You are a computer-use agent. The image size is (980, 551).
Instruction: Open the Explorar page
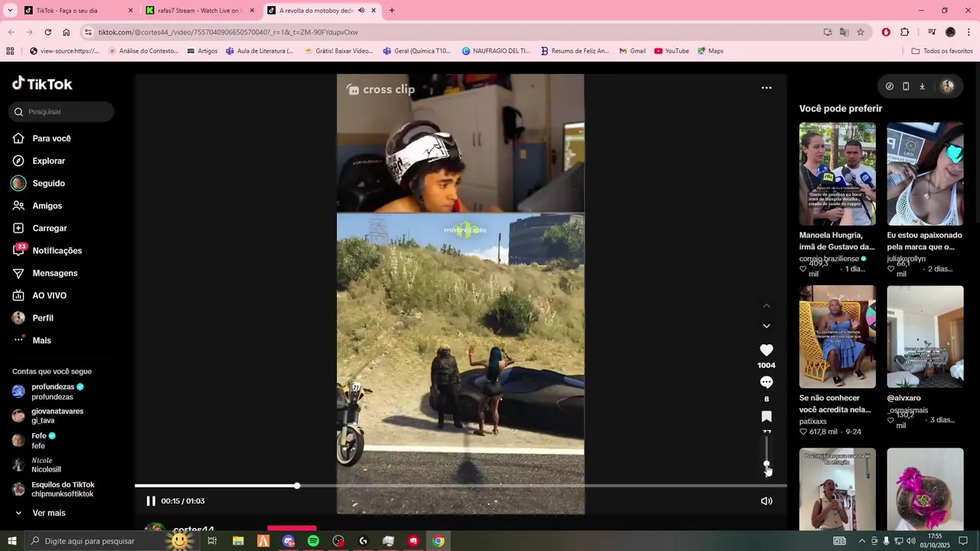coord(48,161)
